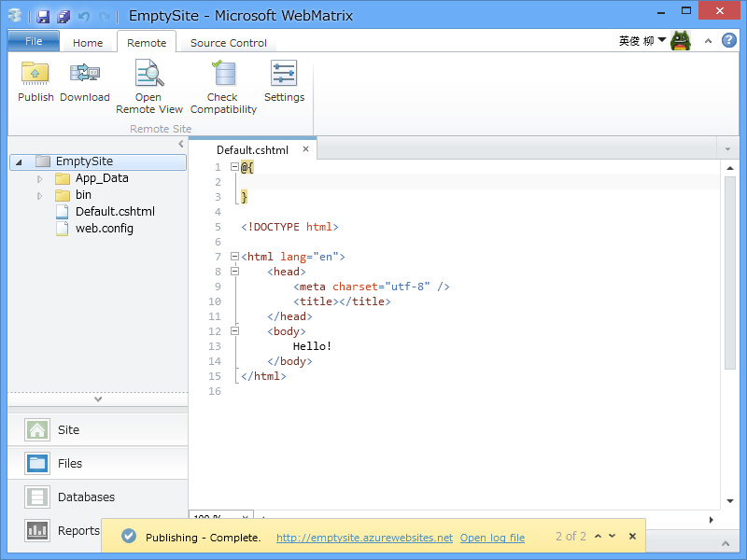
Task: Click the editor vertical scrollbar thumb
Action: point(730,273)
